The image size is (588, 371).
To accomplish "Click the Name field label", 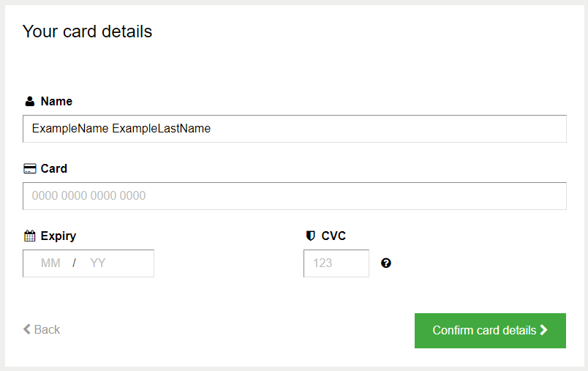I will point(56,101).
